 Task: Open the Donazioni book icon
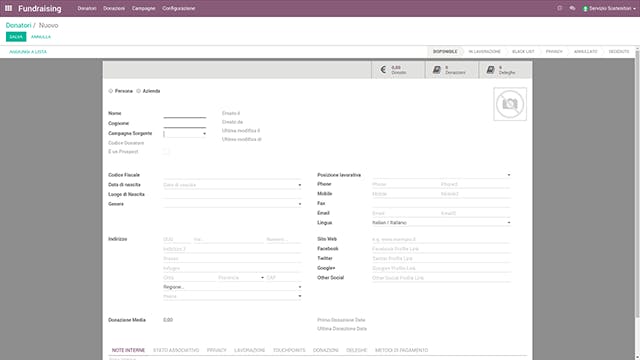[437, 70]
